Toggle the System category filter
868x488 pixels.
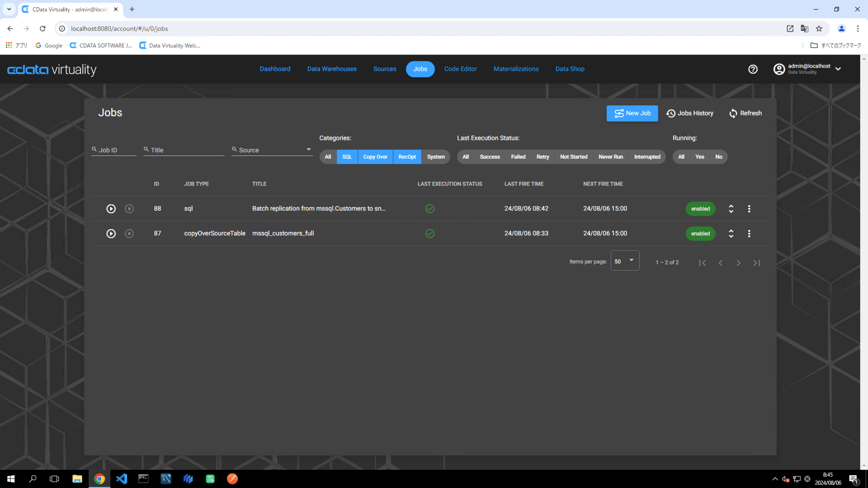coord(436,157)
